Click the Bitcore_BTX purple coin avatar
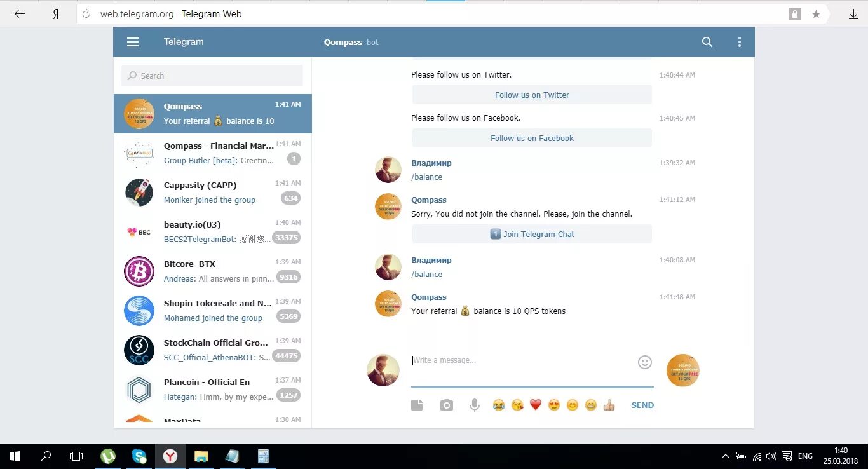Image resolution: width=868 pixels, height=469 pixels. [139, 271]
